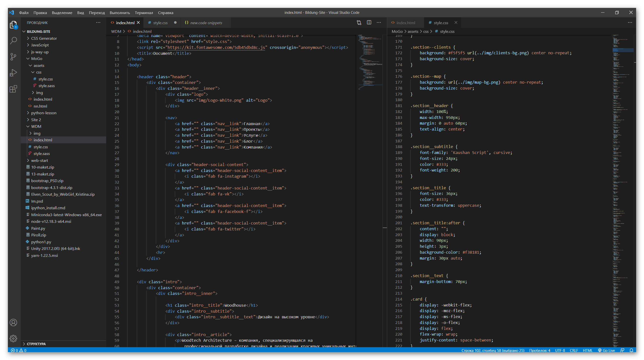This screenshot has height=360, width=644.
Task: Click line number 29 in index.html
Action: (x=117, y=165)
